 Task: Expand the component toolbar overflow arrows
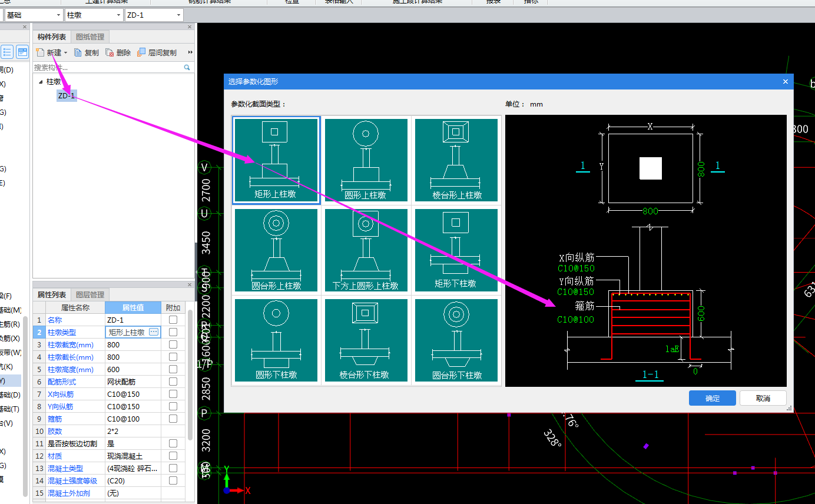pos(190,52)
